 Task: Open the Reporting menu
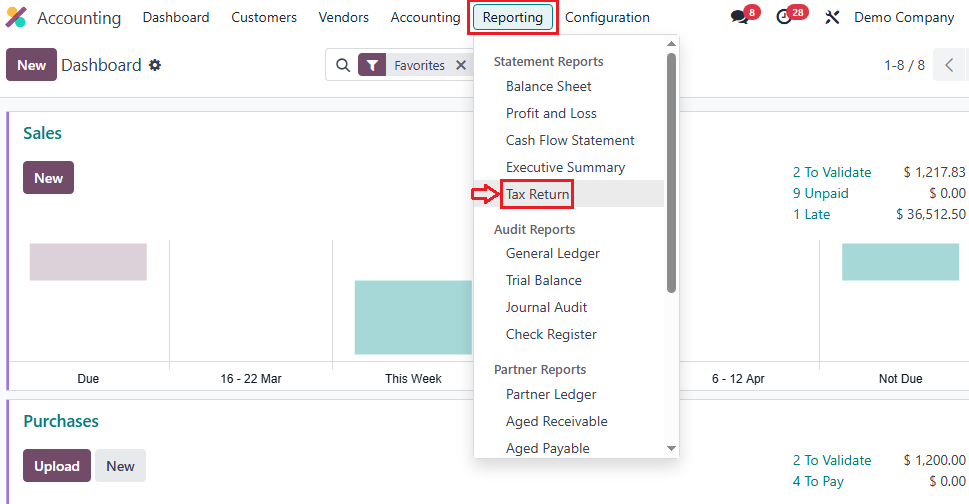coord(512,18)
